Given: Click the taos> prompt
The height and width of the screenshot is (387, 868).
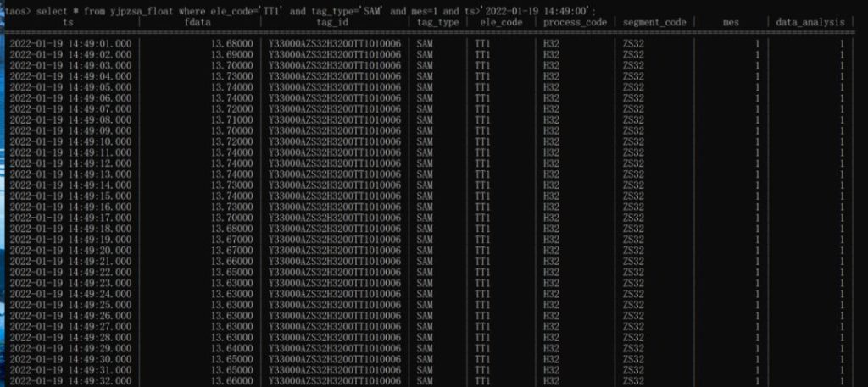Looking at the screenshot, I should pos(18,11).
